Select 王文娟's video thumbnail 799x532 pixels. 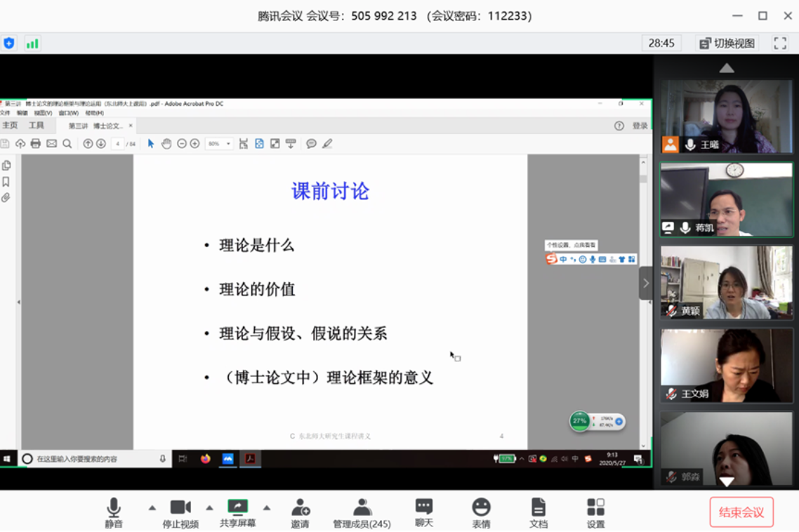click(x=726, y=365)
